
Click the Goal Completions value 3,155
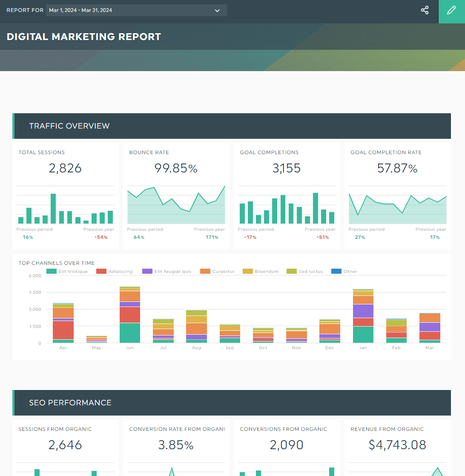tap(287, 168)
